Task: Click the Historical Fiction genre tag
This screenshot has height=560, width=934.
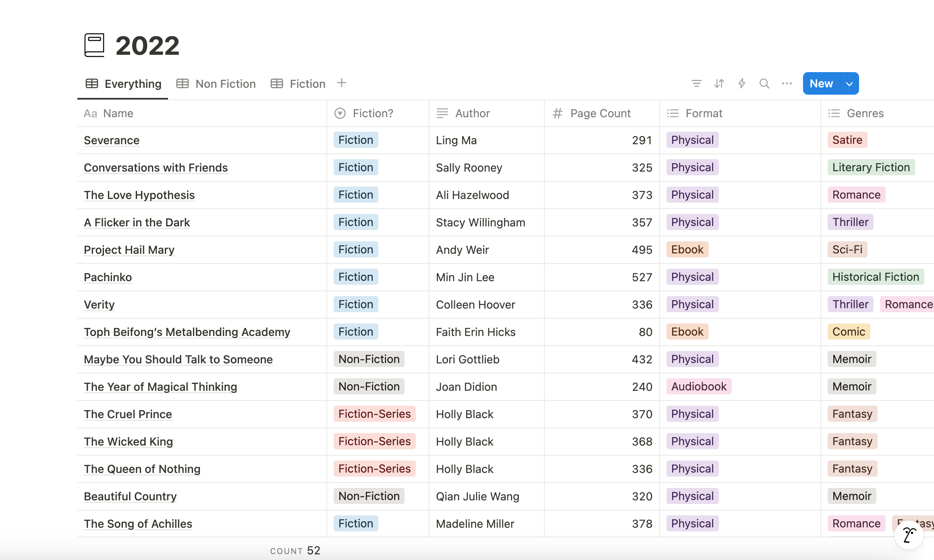Action: 876,277
